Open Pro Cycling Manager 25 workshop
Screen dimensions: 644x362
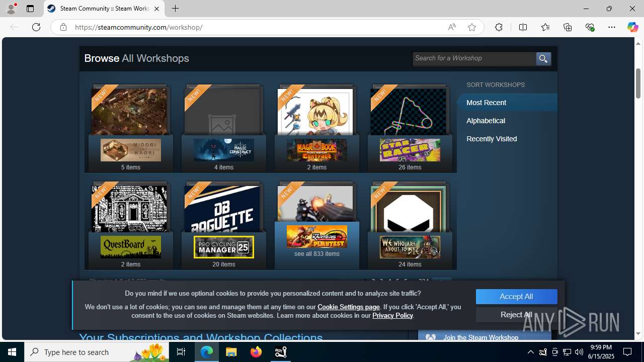click(x=224, y=247)
